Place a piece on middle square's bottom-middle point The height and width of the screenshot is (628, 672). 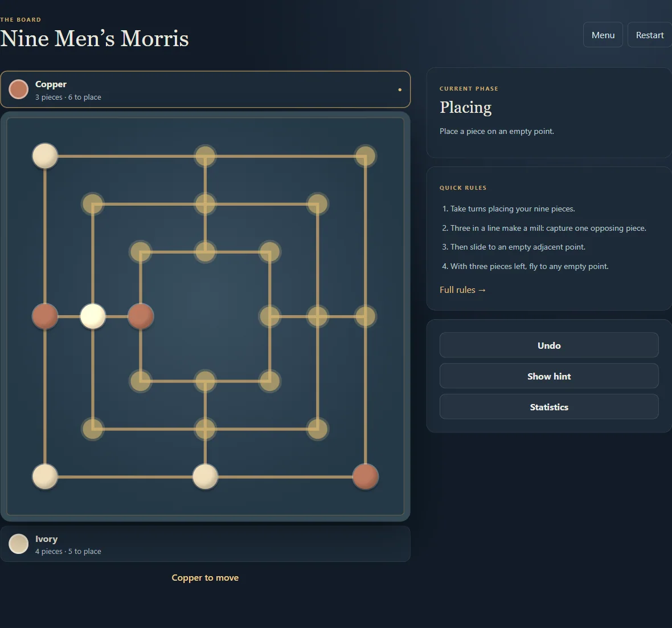click(205, 429)
